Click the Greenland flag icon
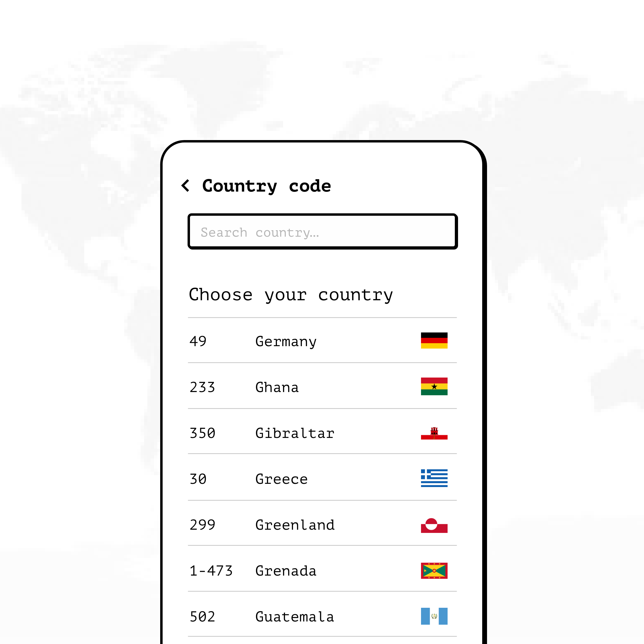This screenshot has width=644, height=644. click(434, 525)
